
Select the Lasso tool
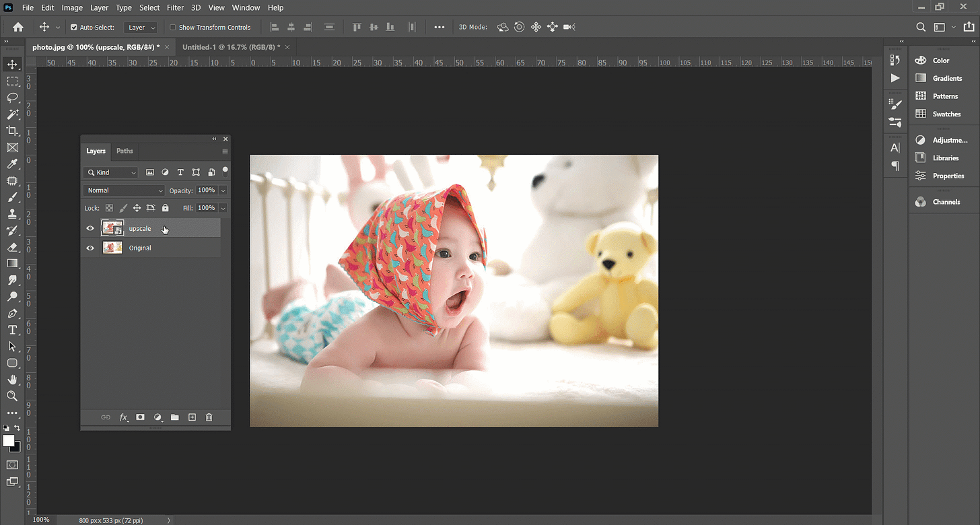point(12,98)
